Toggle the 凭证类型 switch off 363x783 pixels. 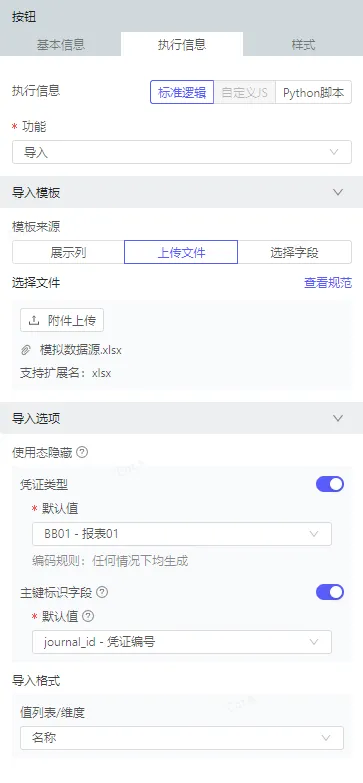click(330, 484)
